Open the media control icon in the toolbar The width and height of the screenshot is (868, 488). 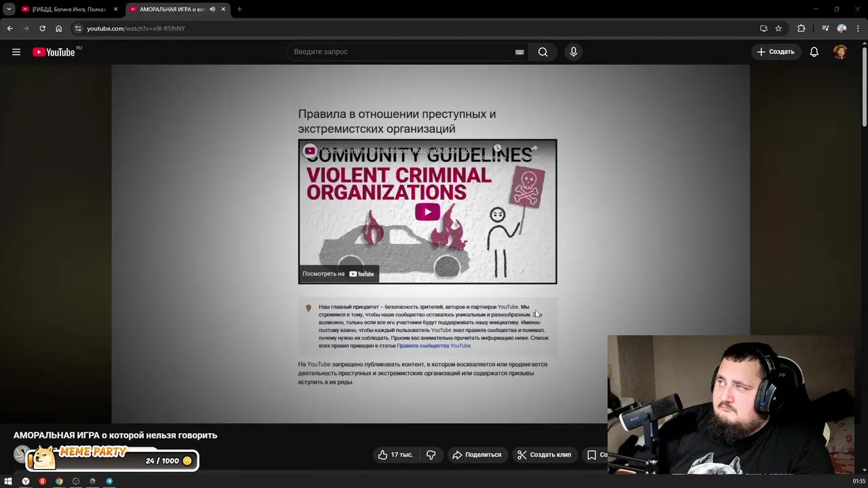[x=825, y=28]
